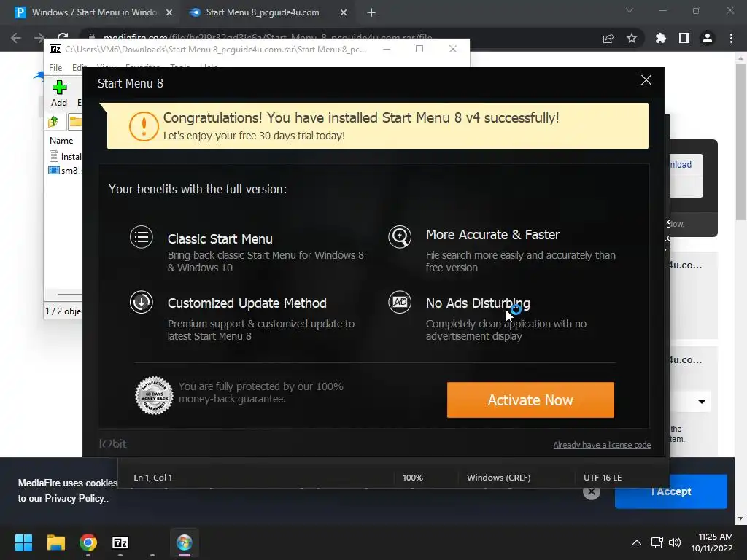The width and height of the screenshot is (747, 560).
Task: Click Windows (CRLF) in the status bar
Action: click(x=498, y=478)
